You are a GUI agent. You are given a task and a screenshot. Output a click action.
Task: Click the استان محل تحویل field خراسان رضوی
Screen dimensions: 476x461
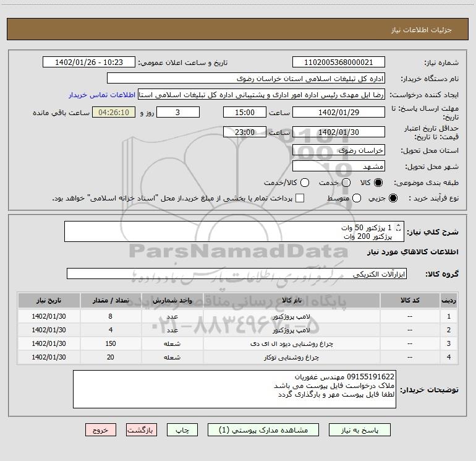tap(339, 150)
